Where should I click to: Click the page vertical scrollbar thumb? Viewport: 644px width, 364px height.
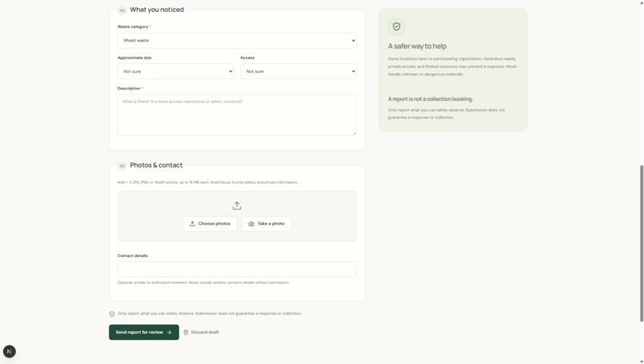pos(642,243)
